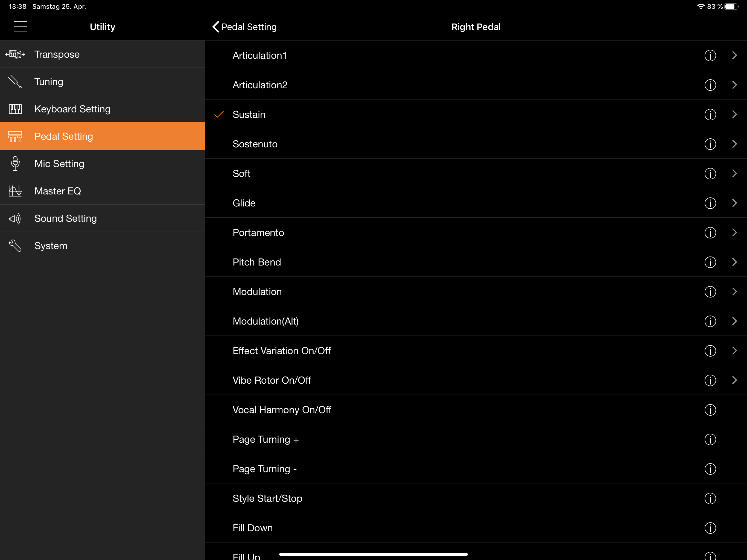Click the Mic Setting microphone icon
The height and width of the screenshot is (560, 747).
(15, 164)
